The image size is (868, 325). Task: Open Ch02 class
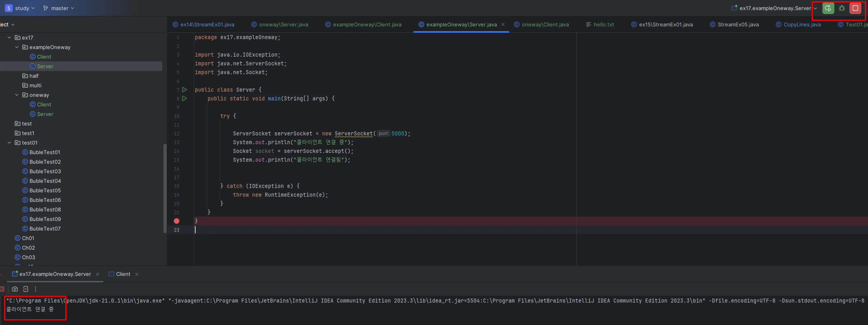click(x=25, y=248)
